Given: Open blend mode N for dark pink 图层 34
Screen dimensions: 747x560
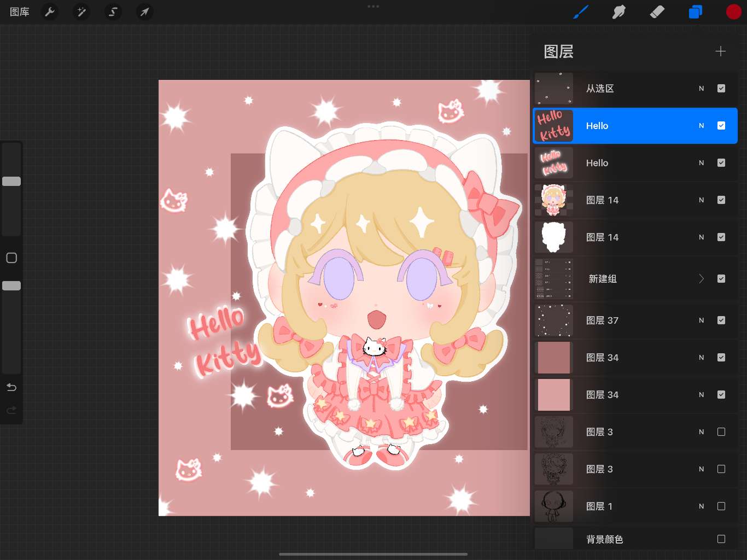Looking at the screenshot, I should (x=702, y=357).
